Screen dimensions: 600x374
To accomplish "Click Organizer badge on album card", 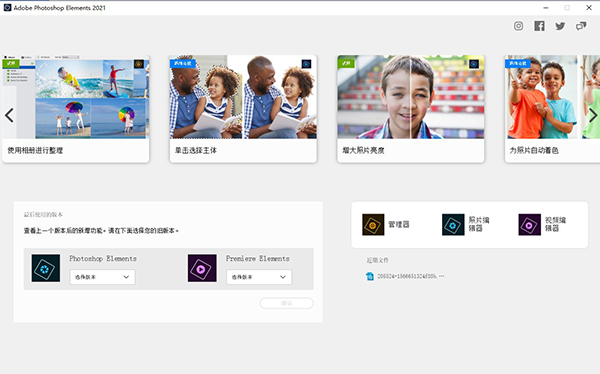I will coord(139,64).
